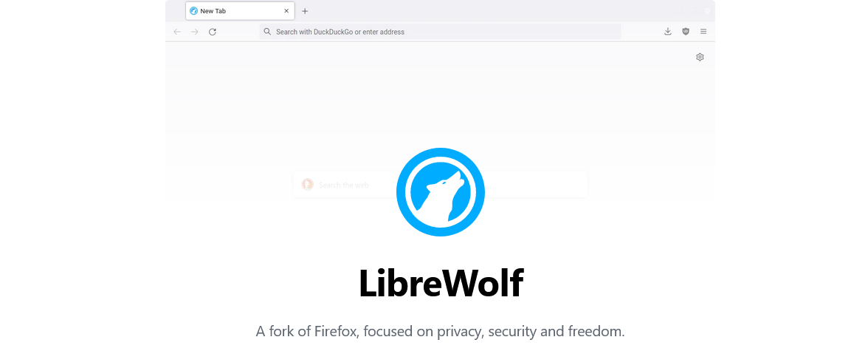Image resolution: width=868 pixels, height=351 pixels.
Task: Click the LibreWolf favicon on the tab
Action: [x=193, y=11]
